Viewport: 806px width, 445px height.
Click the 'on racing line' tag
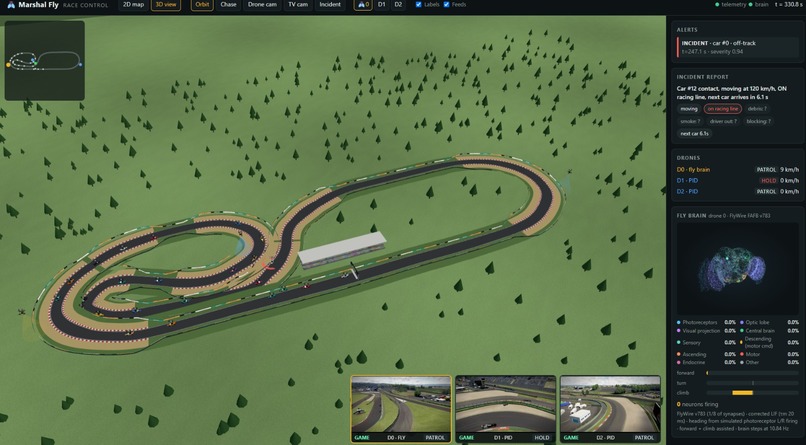coord(723,109)
